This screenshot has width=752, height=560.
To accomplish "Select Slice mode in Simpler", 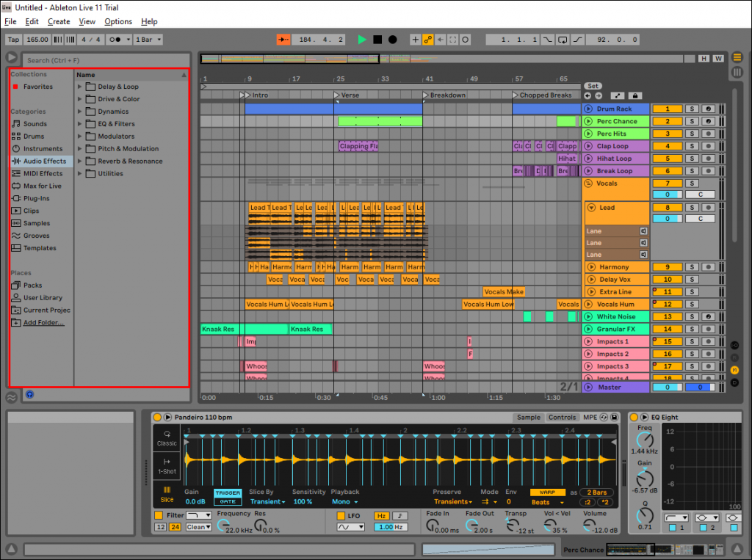I will tap(167, 495).
